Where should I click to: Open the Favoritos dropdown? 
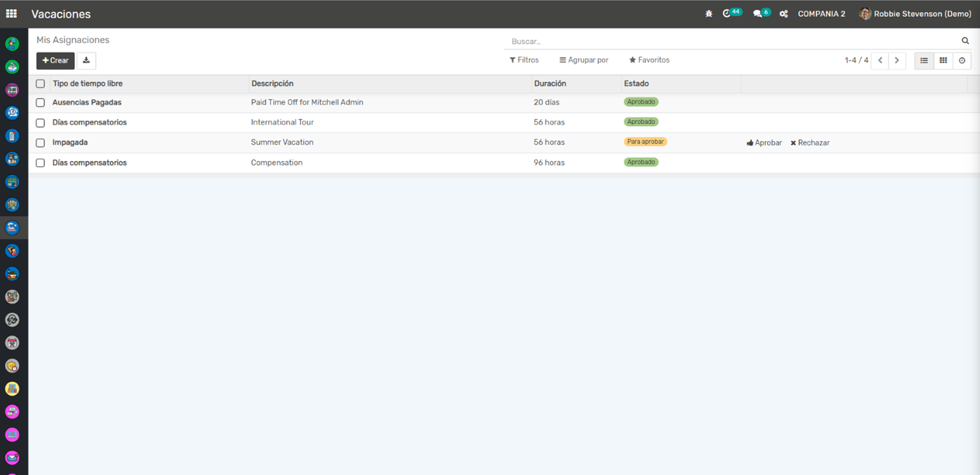(649, 60)
